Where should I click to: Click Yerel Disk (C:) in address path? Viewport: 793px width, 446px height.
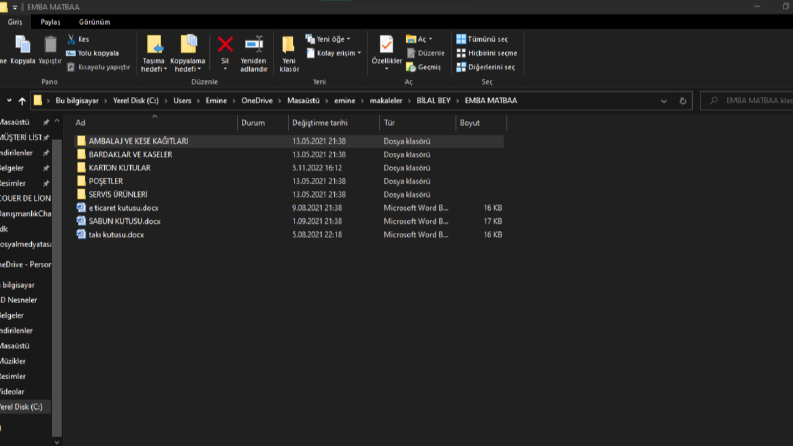136,101
